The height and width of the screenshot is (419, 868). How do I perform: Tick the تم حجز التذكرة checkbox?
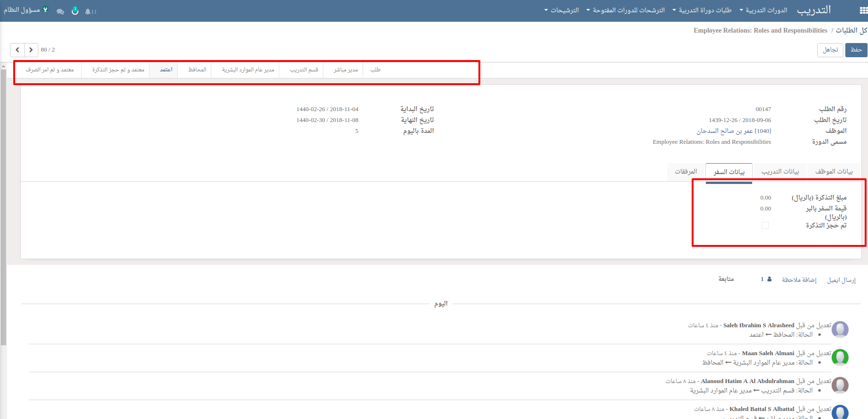click(765, 226)
